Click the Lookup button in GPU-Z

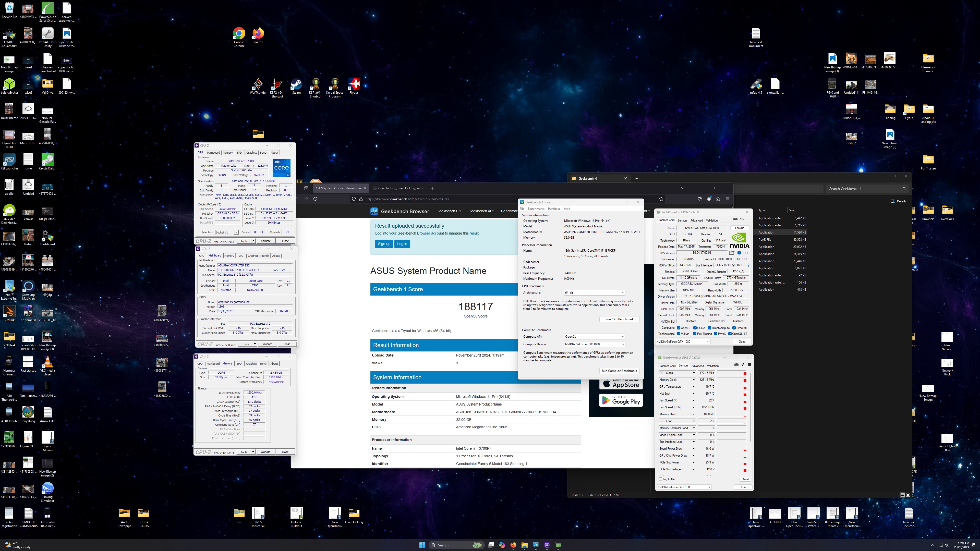click(740, 228)
